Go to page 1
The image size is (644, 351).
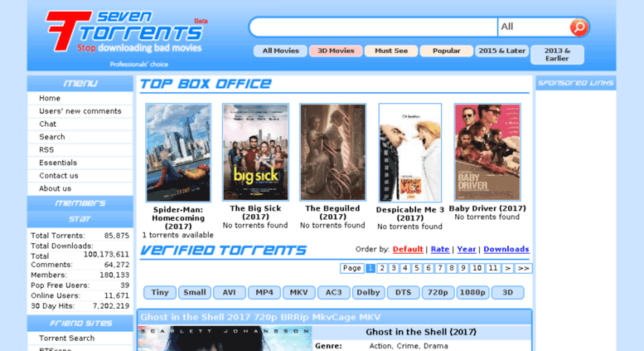coord(370,268)
